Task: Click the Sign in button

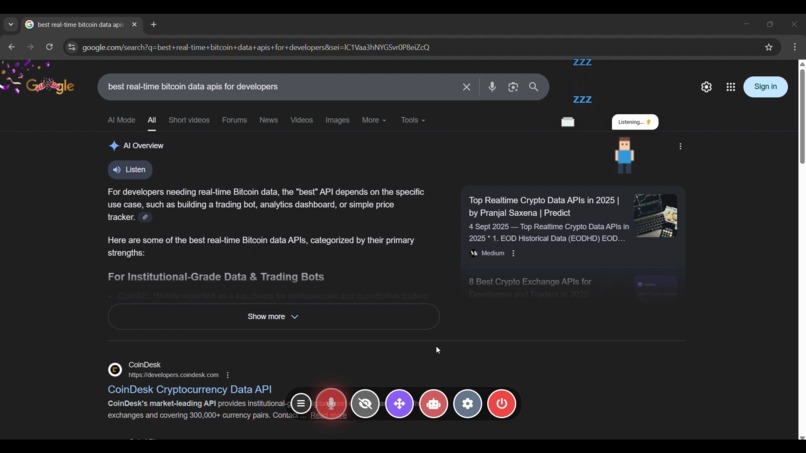Action: pos(765,86)
